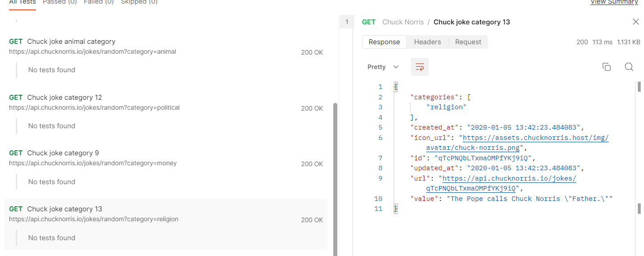
Task: Select the Passed (0) filter tab
Action: [60, 2]
